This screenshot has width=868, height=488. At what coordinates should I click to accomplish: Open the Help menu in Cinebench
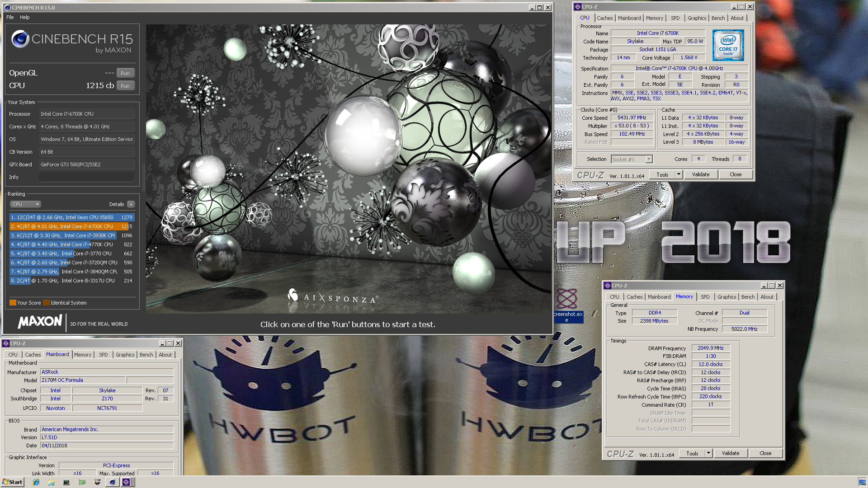(25, 17)
